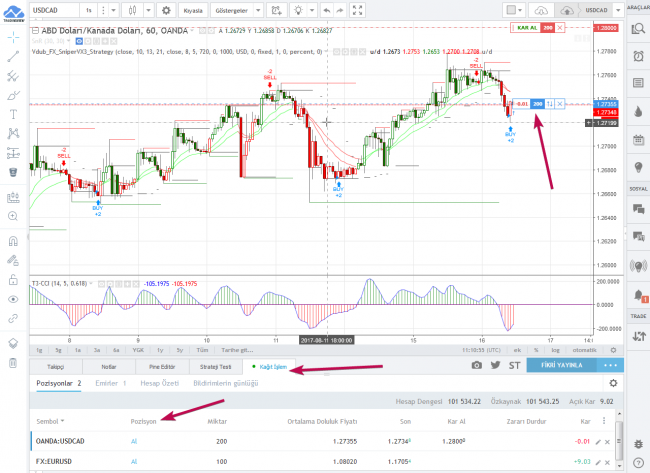This screenshot has height=473, width=650.
Task: Create an alert with alarm-plus icon
Action: (276, 10)
